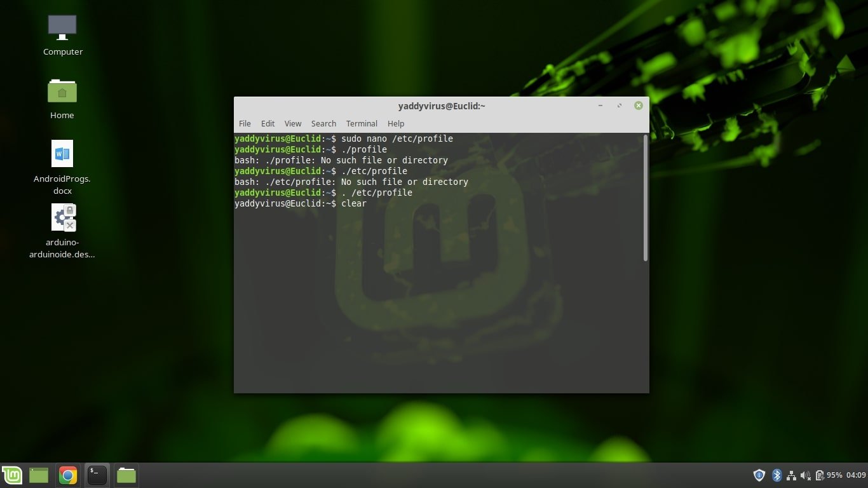Show desktop via green panel icon
The image size is (868, 488).
pyautogui.click(x=39, y=475)
